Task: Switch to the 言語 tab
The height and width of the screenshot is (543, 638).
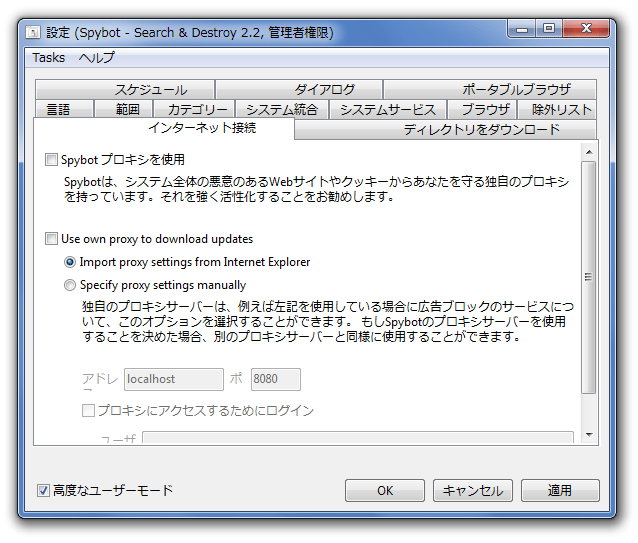Action: (65, 109)
